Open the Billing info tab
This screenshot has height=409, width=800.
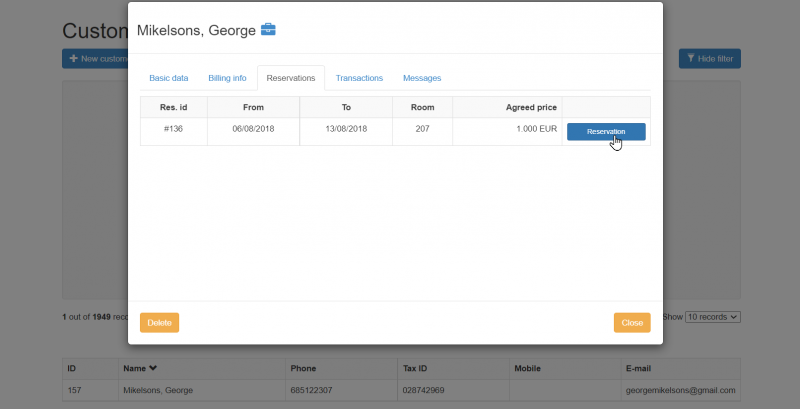tap(227, 78)
